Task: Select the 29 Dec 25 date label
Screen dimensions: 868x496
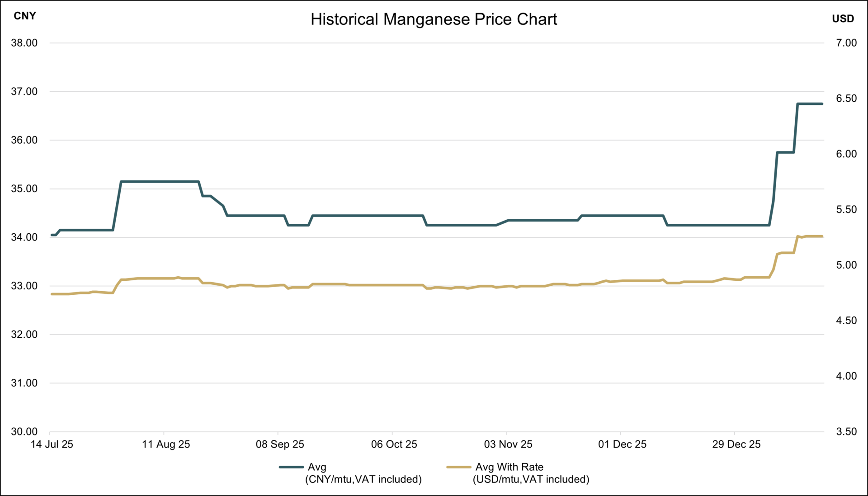Action: (x=736, y=444)
